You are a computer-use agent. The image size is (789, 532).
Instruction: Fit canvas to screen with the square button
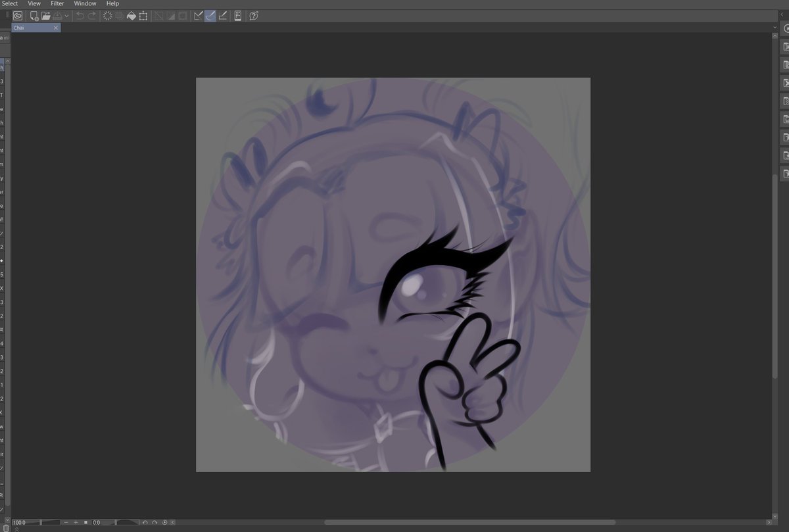click(86, 523)
